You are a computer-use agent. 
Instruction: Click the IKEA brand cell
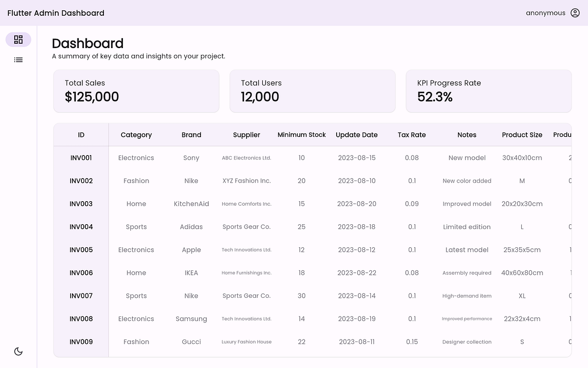(x=192, y=273)
